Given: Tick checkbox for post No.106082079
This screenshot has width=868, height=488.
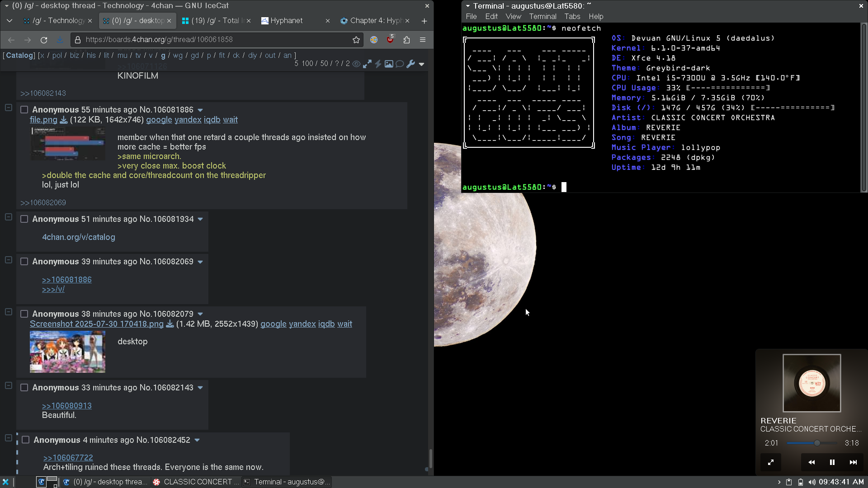Looking at the screenshot, I should 24,314.
